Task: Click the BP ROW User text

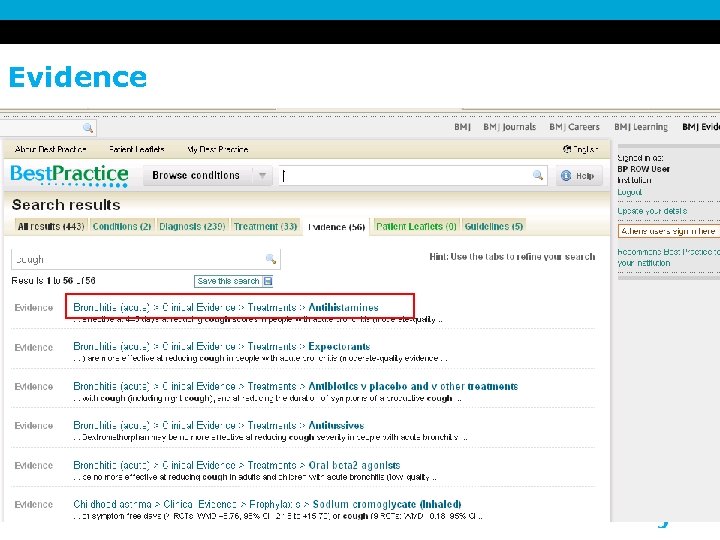Action: tap(643, 169)
